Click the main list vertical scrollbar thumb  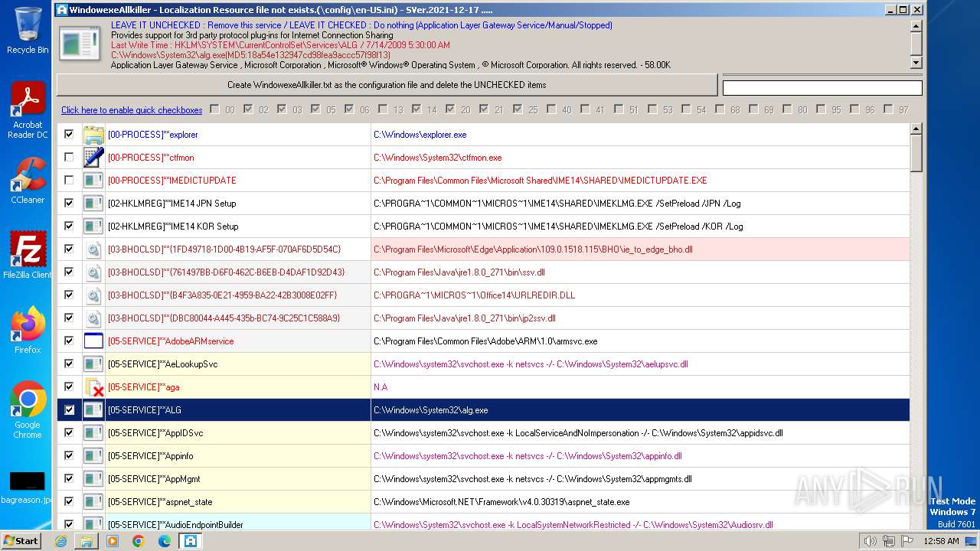tap(916, 153)
